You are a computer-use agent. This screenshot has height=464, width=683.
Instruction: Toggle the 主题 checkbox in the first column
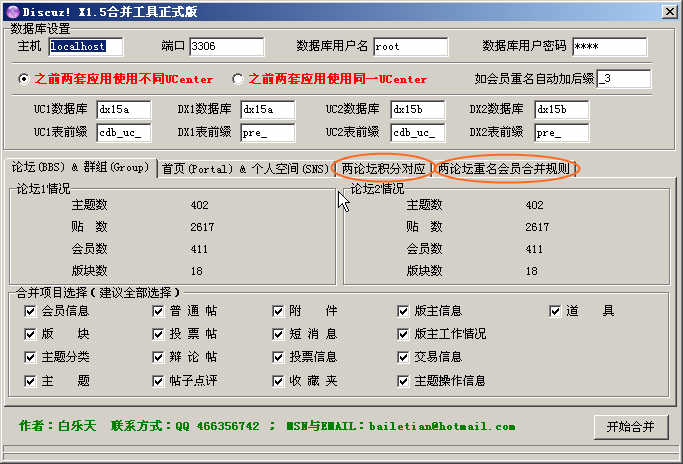tap(30, 381)
